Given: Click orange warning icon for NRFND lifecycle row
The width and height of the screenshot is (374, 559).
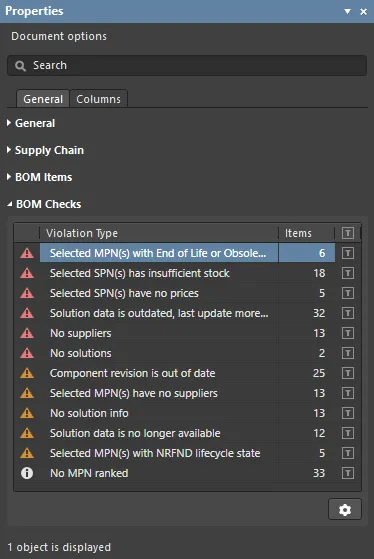Looking at the screenshot, I should click(x=27, y=453).
